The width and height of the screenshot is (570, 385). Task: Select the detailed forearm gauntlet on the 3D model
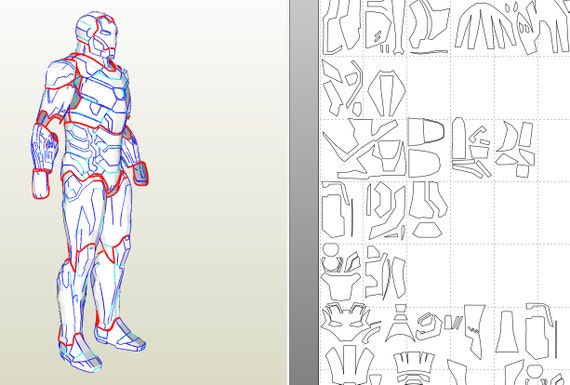pyautogui.click(x=44, y=147)
